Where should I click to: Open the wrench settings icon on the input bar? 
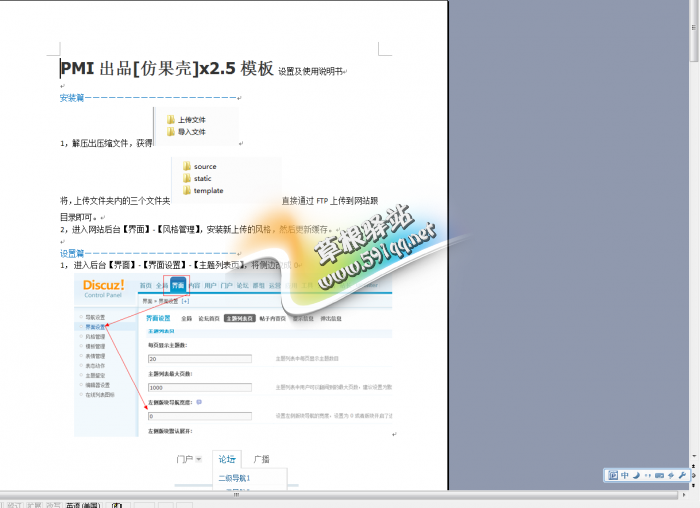682,475
